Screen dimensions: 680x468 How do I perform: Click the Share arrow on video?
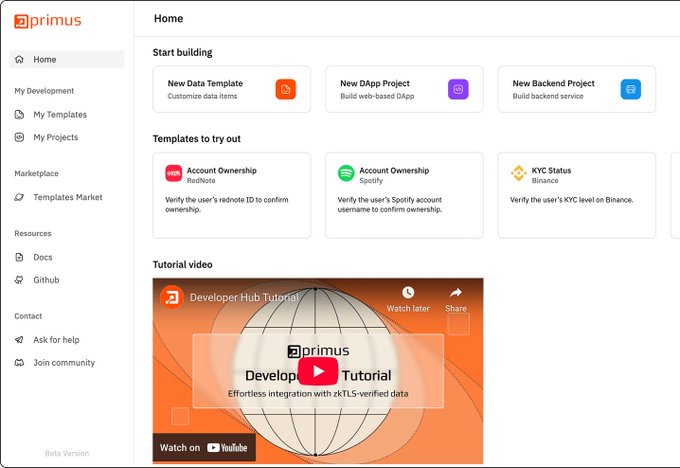click(455, 292)
